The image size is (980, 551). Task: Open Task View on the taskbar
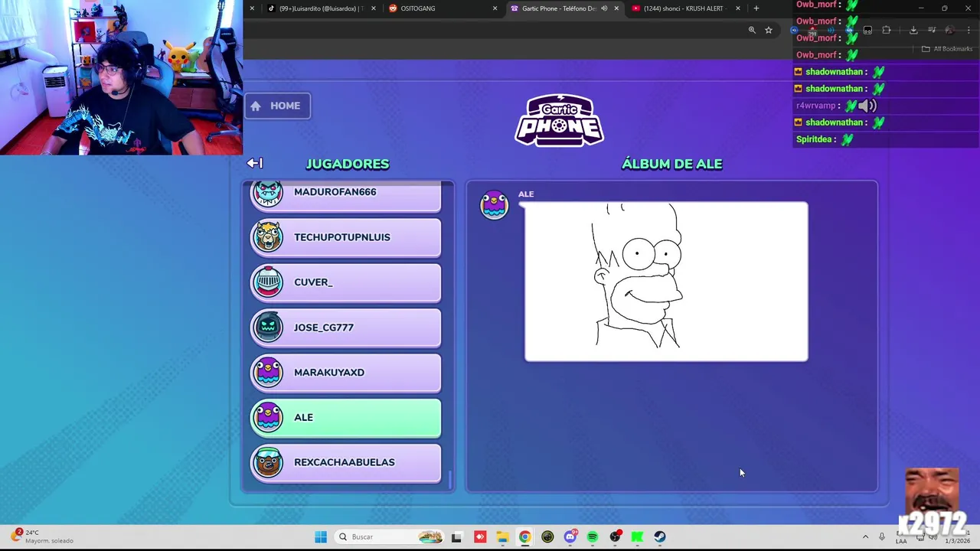click(456, 536)
